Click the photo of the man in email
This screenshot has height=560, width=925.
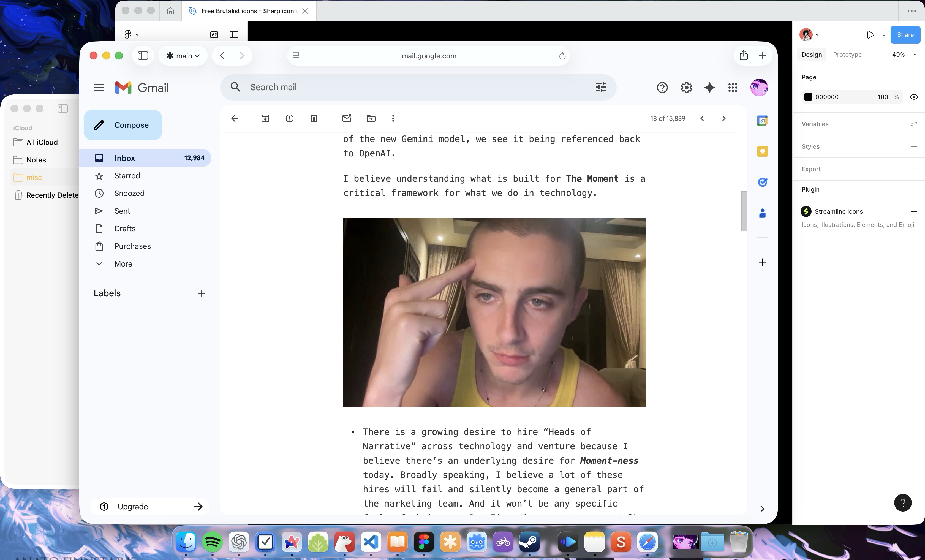pyautogui.click(x=494, y=313)
